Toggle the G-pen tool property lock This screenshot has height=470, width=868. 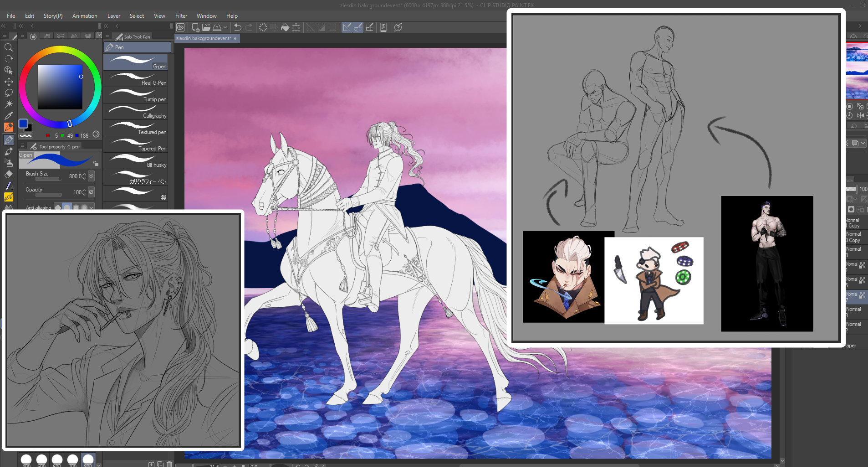(x=96, y=163)
